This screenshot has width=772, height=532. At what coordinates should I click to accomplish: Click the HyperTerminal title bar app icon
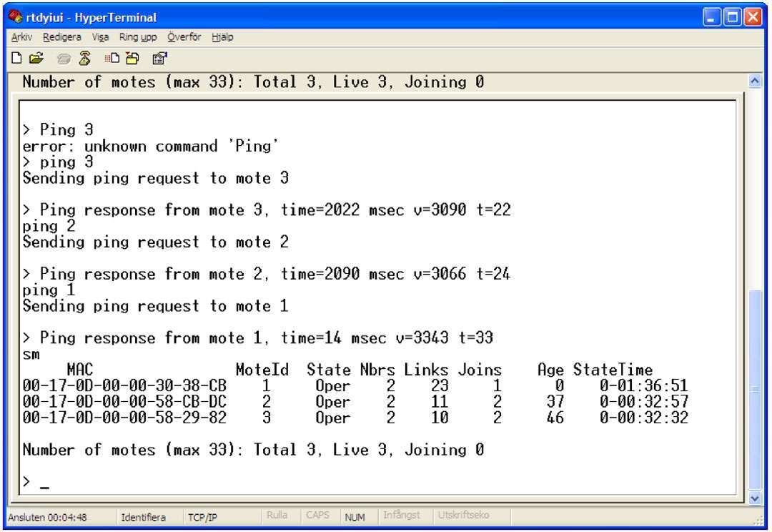tap(15, 16)
